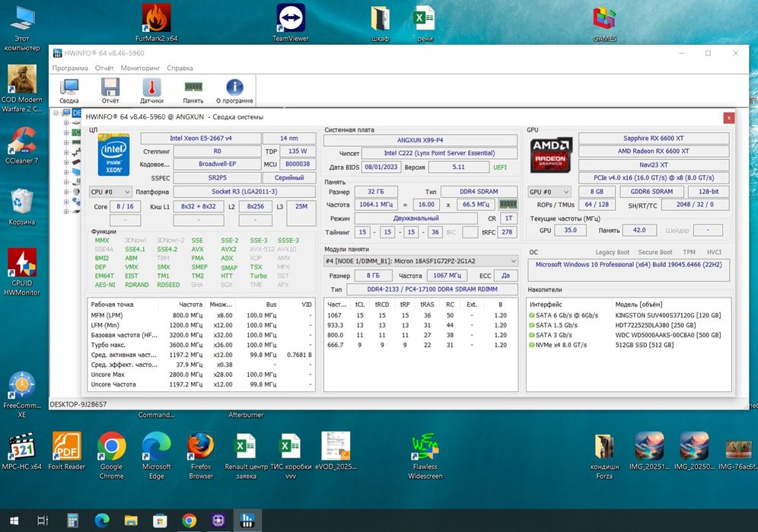Click the Microsoft Windows 10 Professional text

coord(629,265)
